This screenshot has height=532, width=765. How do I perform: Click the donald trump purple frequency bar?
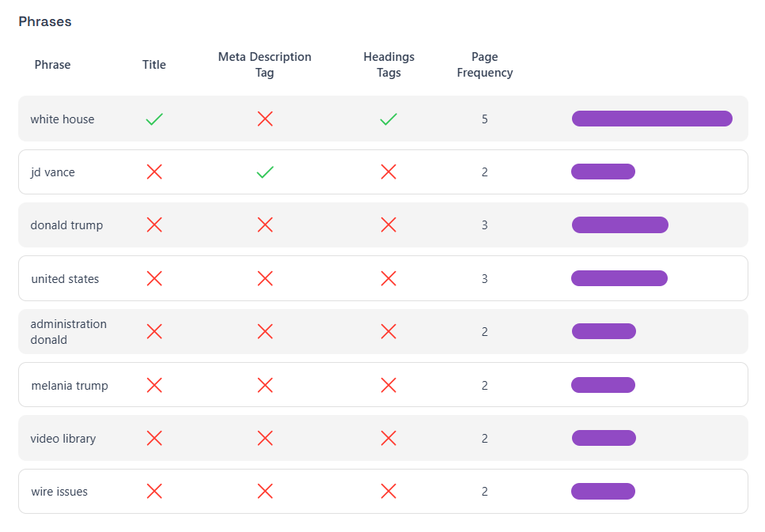coord(620,225)
